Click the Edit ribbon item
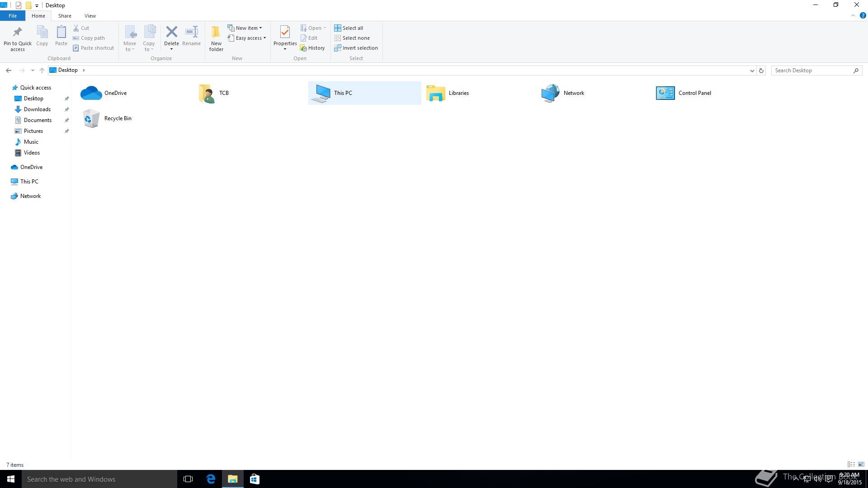The image size is (868, 488). (309, 38)
